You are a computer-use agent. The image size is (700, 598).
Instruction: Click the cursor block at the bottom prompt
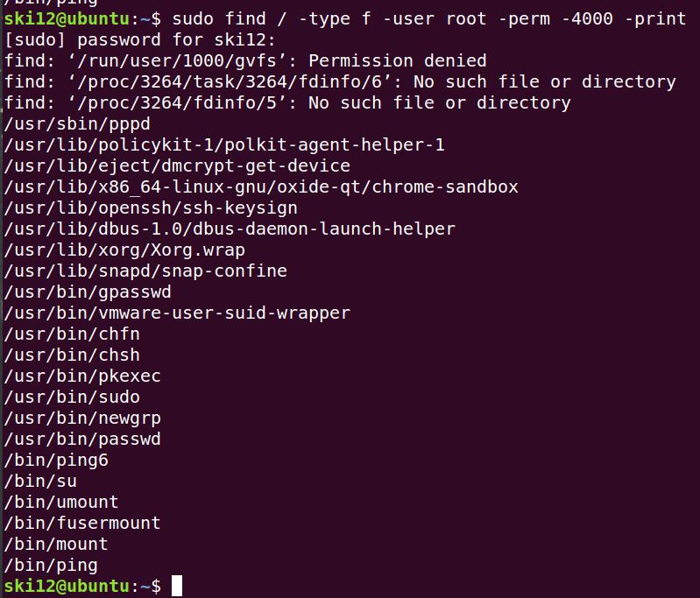pyautogui.click(x=177, y=586)
